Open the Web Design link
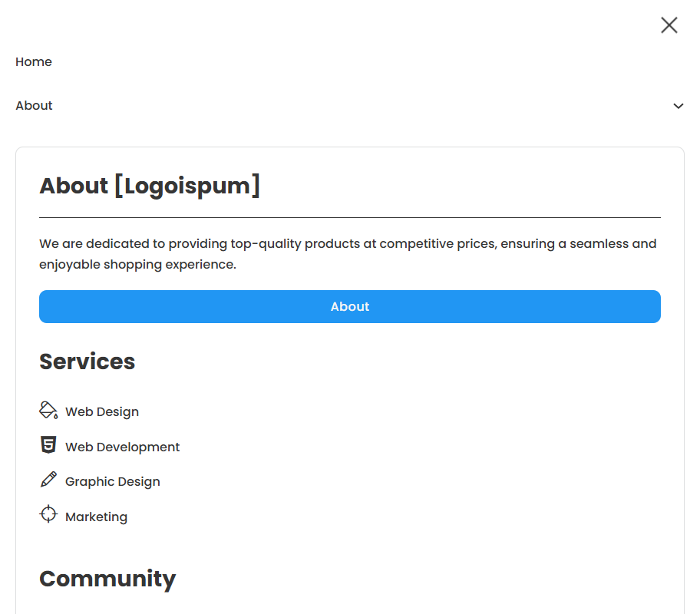The height and width of the screenshot is (614, 700). [102, 412]
